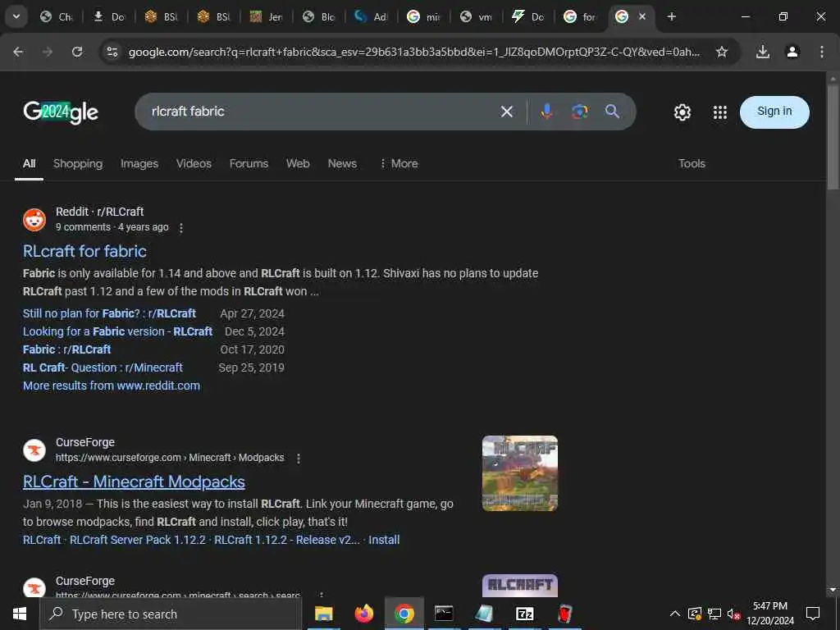Open Still no plan for Fabric link
The height and width of the screenshot is (630, 840).
(x=109, y=313)
